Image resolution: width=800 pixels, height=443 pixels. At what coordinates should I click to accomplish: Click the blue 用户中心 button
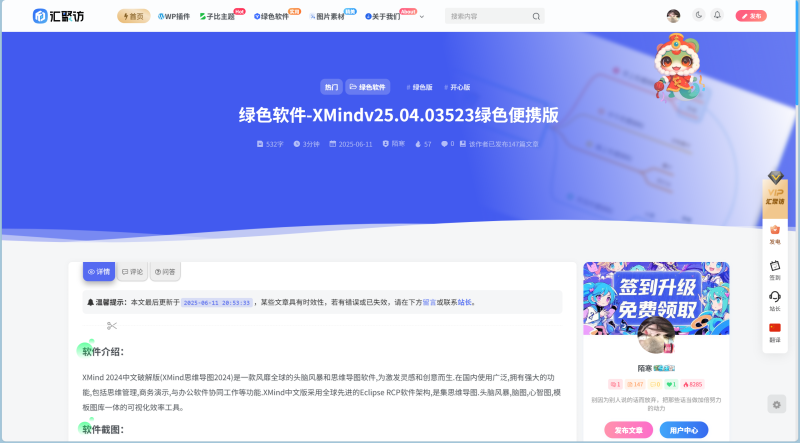(x=683, y=429)
